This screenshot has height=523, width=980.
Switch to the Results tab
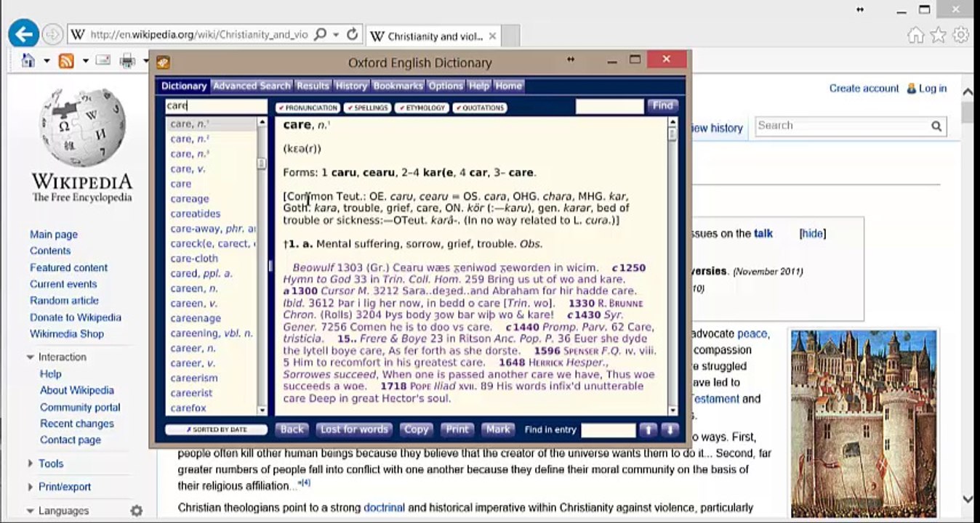point(313,86)
